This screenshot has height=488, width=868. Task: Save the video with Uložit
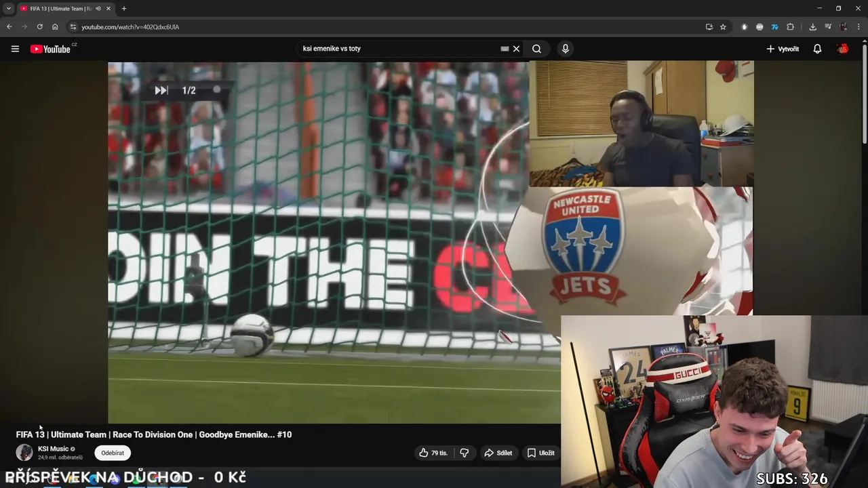pos(541,453)
